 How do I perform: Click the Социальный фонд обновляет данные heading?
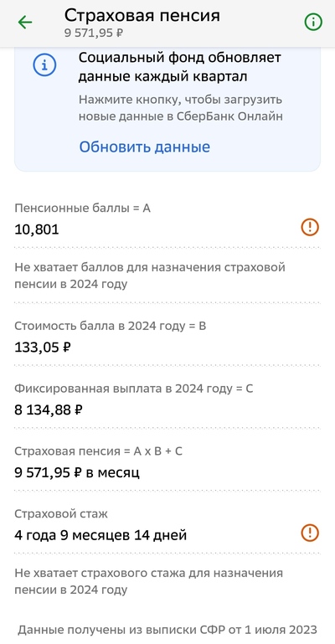[180, 67]
